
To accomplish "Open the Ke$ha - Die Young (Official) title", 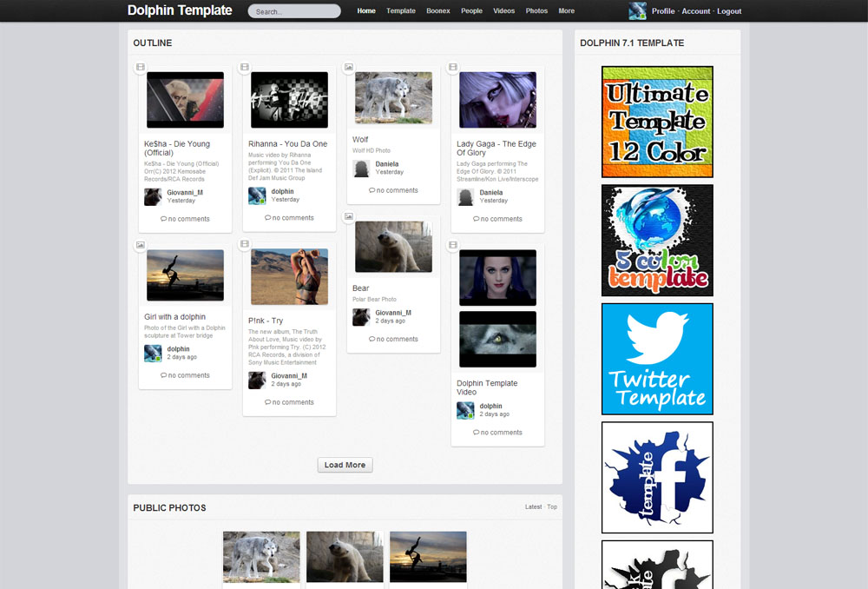I will [x=177, y=149].
